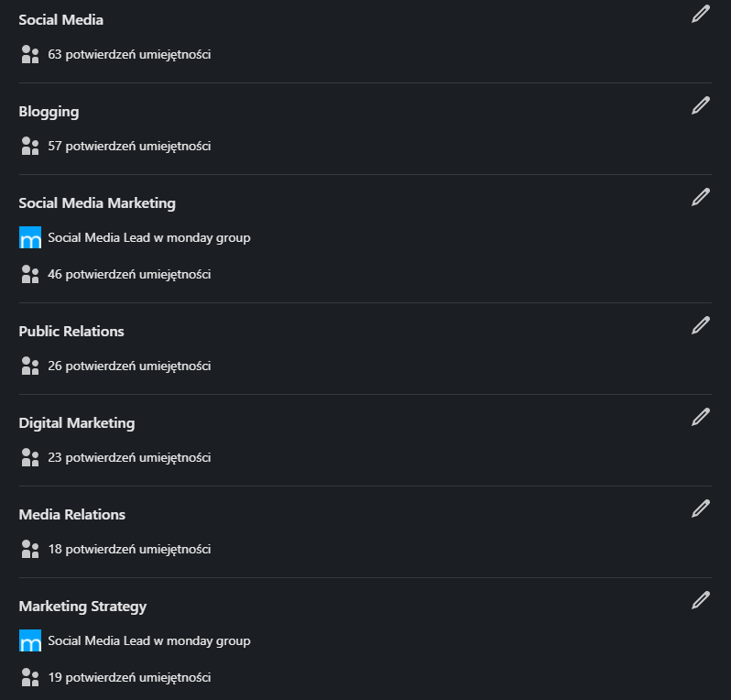Image resolution: width=731 pixels, height=700 pixels.
Task: Open the 26 endorsements for Public Relations
Action: pyautogui.click(x=129, y=366)
